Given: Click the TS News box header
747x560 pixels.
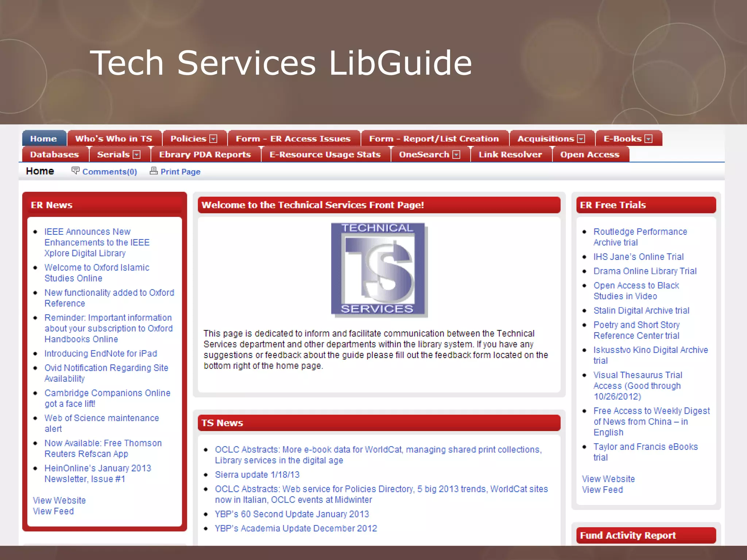Looking at the screenshot, I should point(379,423).
